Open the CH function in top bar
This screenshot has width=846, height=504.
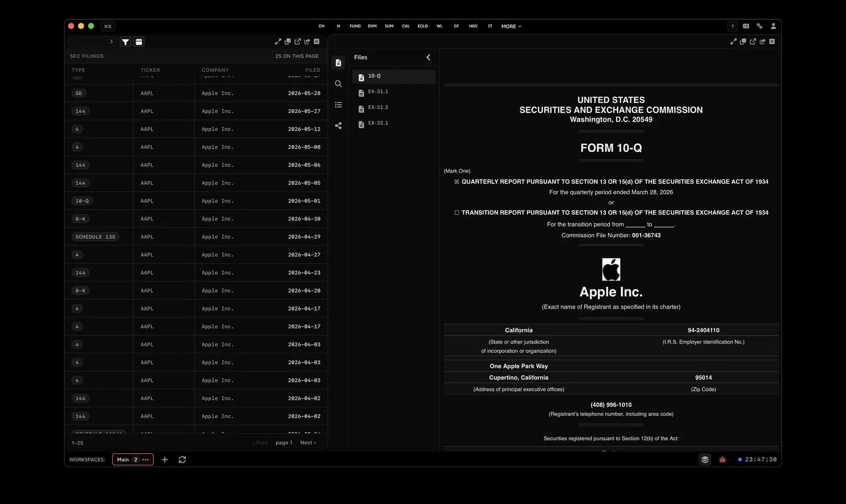coord(321,26)
